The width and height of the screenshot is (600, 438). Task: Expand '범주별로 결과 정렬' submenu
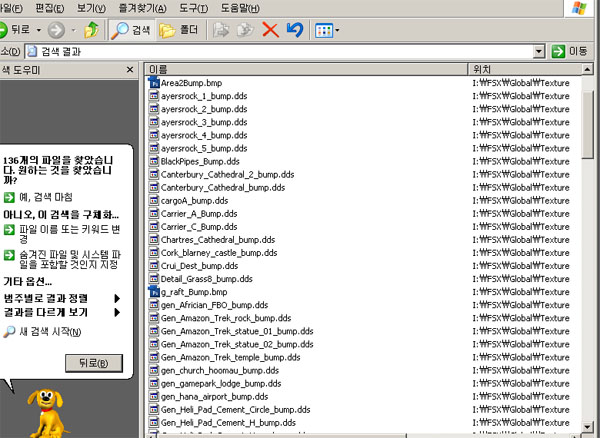click(x=62, y=298)
